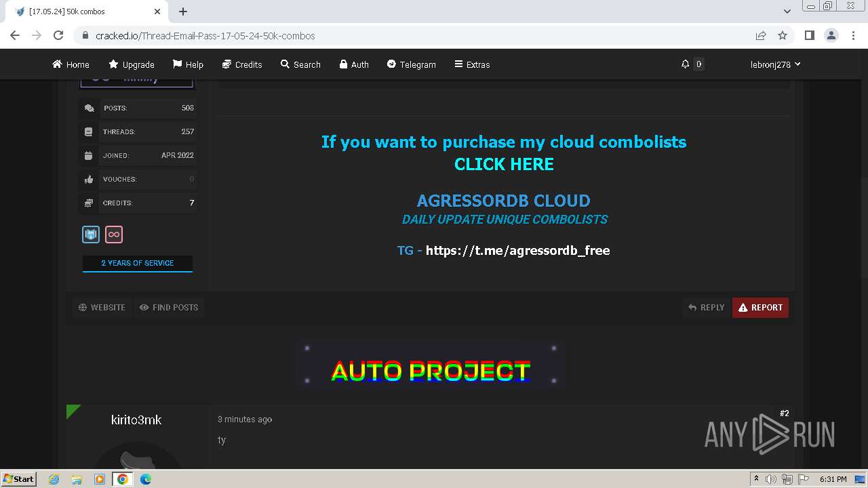Click the forward navigation arrow

[37, 35]
